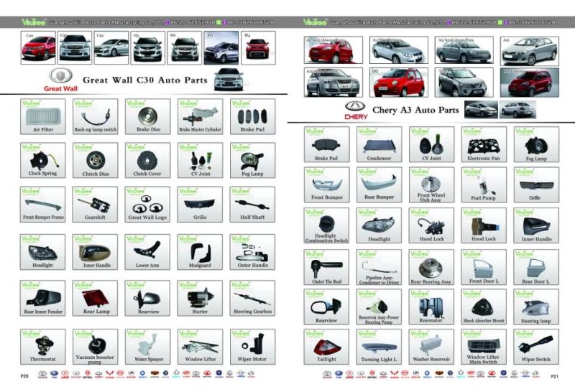Click the Chery brand logo

pyautogui.click(x=355, y=111)
